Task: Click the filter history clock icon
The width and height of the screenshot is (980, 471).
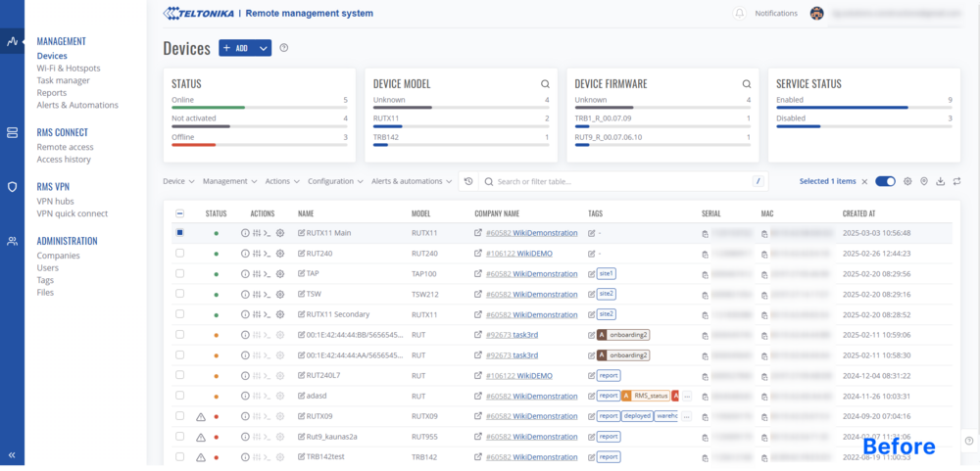Action: click(x=468, y=181)
